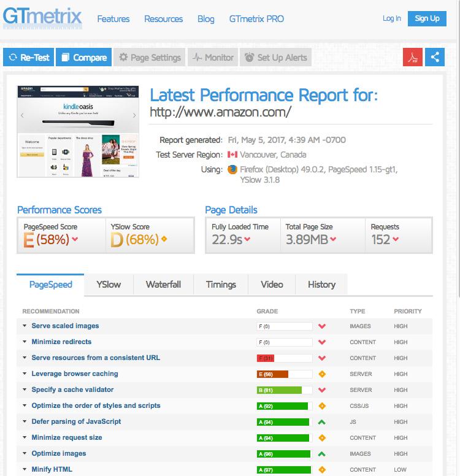The height and width of the screenshot is (476, 460).
Task: Click the Re-Test button
Action: pos(29,57)
